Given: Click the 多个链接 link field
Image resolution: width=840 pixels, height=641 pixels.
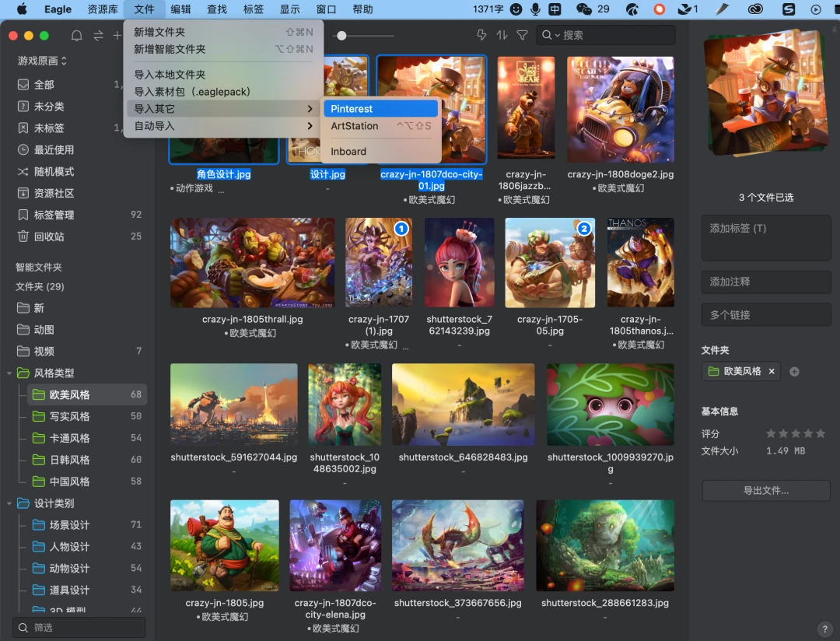Looking at the screenshot, I should pos(766,314).
